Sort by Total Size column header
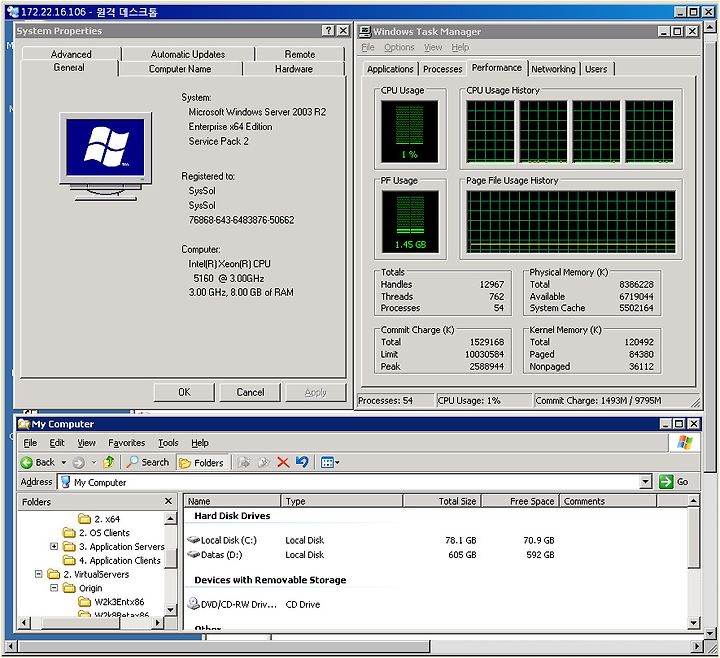720x658 pixels. (x=442, y=501)
